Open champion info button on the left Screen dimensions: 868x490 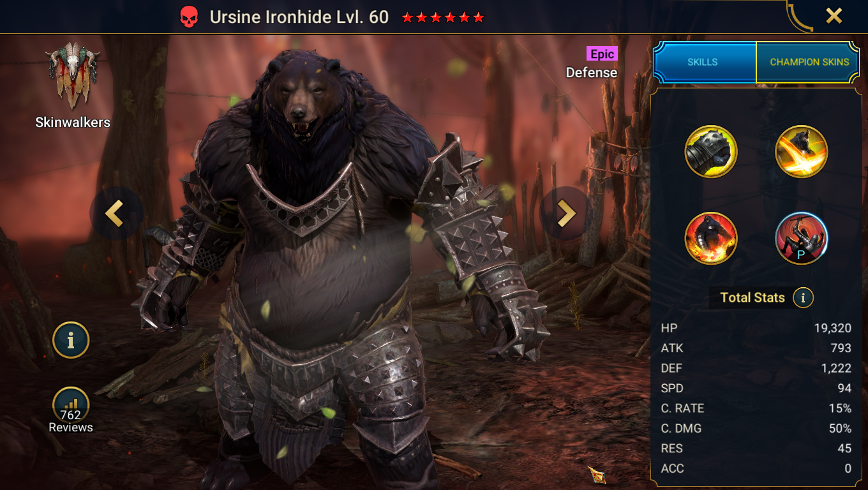pos(71,340)
